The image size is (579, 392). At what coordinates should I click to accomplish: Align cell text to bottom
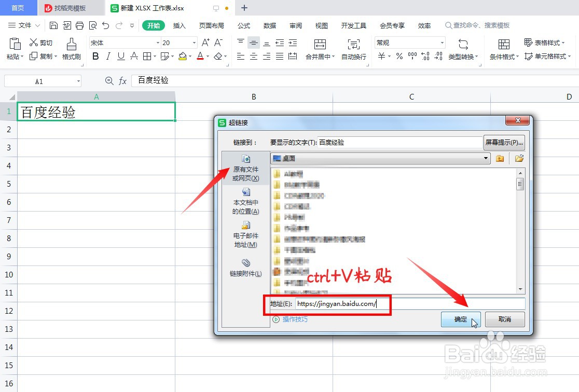click(x=267, y=43)
